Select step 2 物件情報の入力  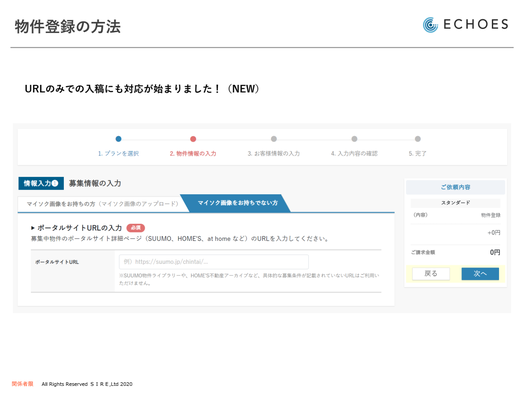(x=193, y=153)
